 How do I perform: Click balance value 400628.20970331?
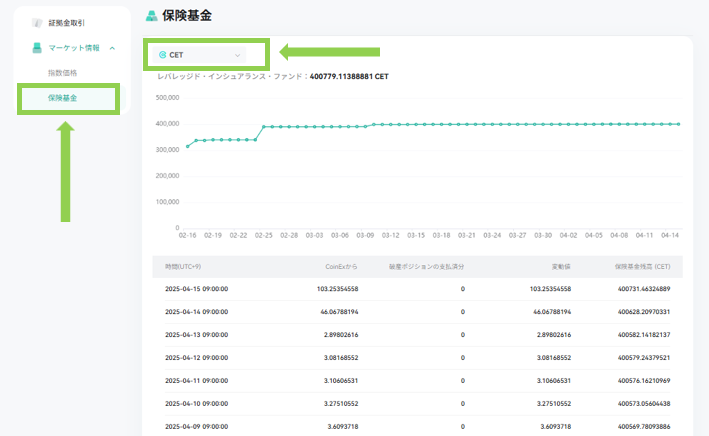click(644, 312)
